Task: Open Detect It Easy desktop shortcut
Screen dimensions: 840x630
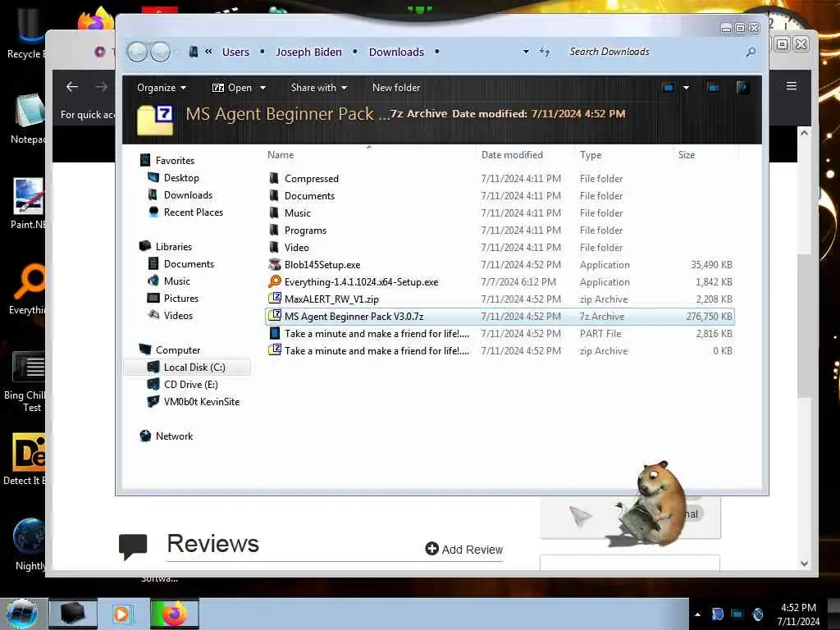Action: click(x=25, y=459)
